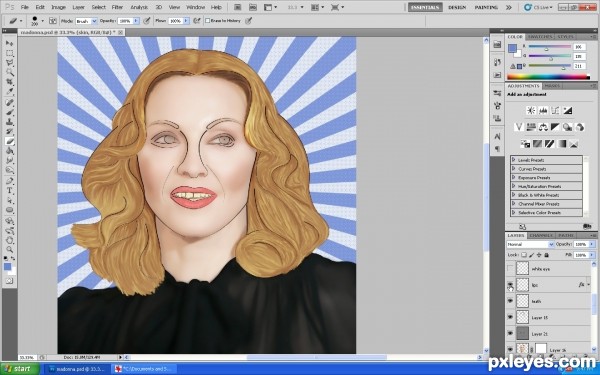Switch to the Channels tab
Image resolution: width=600 pixels, height=375 pixels.
541,235
